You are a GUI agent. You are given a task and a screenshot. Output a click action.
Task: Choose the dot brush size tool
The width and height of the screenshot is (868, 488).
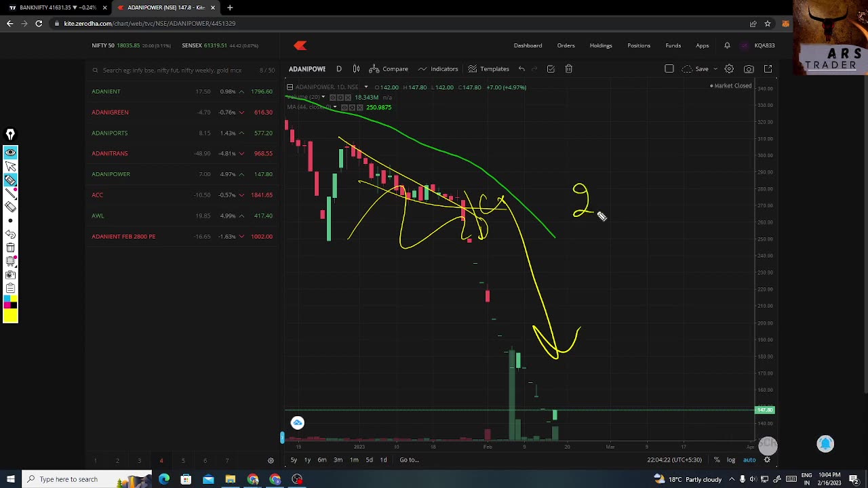[x=10, y=221]
